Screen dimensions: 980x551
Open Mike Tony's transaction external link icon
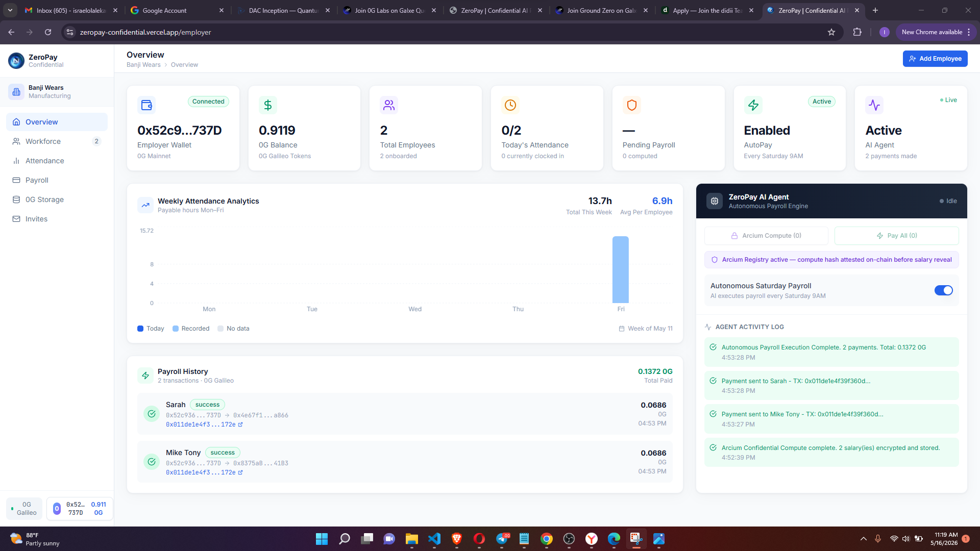pos(240,472)
